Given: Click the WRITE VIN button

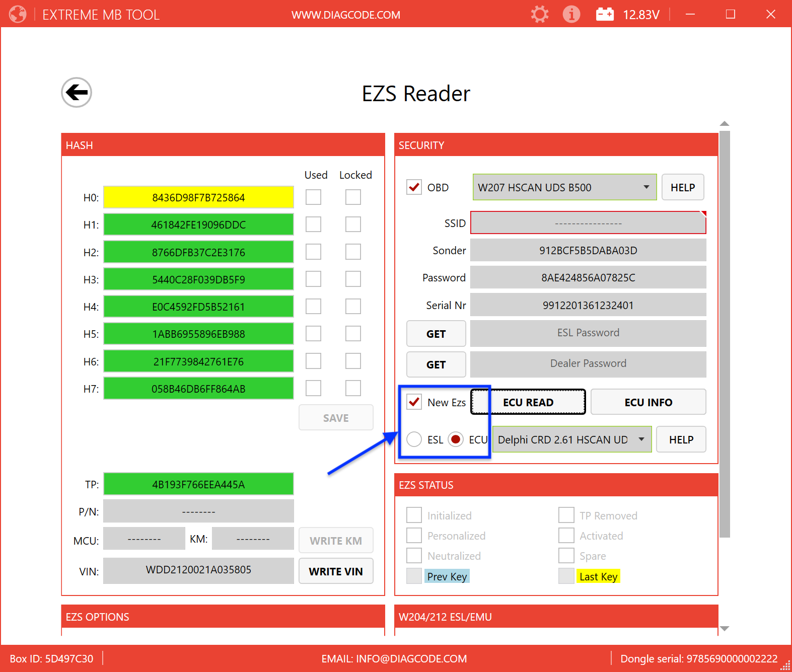Looking at the screenshot, I should (335, 571).
